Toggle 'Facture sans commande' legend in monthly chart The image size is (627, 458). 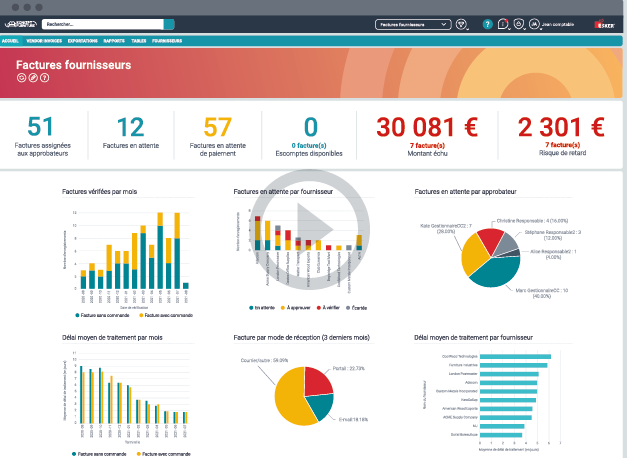[x=102, y=315]
